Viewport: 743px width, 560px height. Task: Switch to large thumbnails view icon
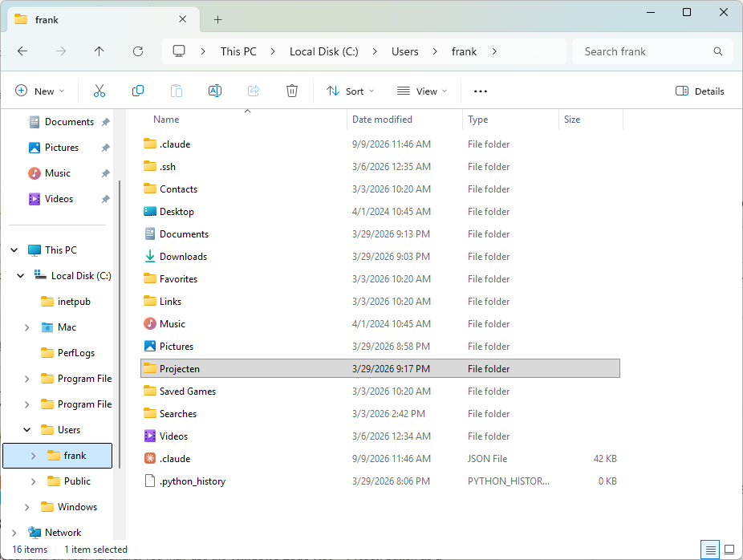pyautogui.click(x=729, y=550)
